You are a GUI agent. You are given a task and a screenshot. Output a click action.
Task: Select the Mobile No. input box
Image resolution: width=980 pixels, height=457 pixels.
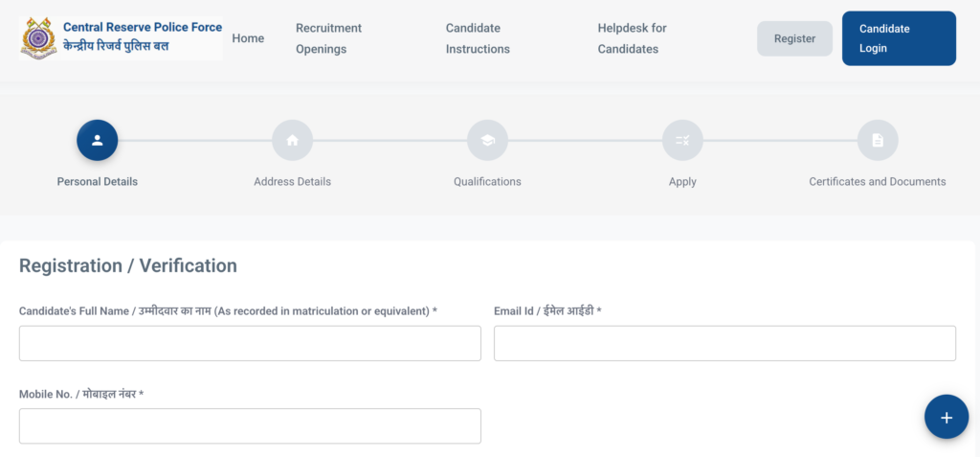[250, 426]
